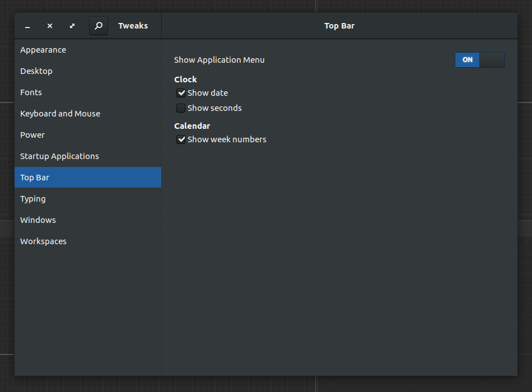Toggle Show Application Menu switch off
Image resolution: width=532 pixels, height=392 pixels.
coord(480,60)
